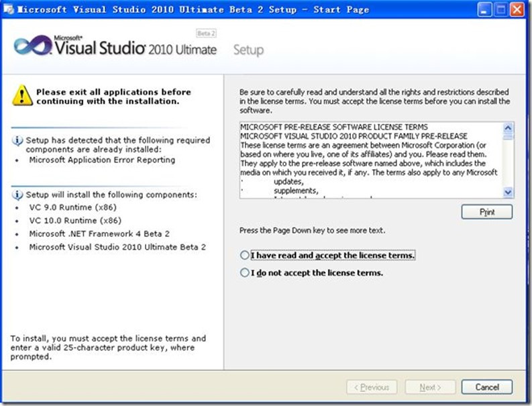This screenshot has height=406, width=532.
Task: Close the setup window
Action: point(517,9)
